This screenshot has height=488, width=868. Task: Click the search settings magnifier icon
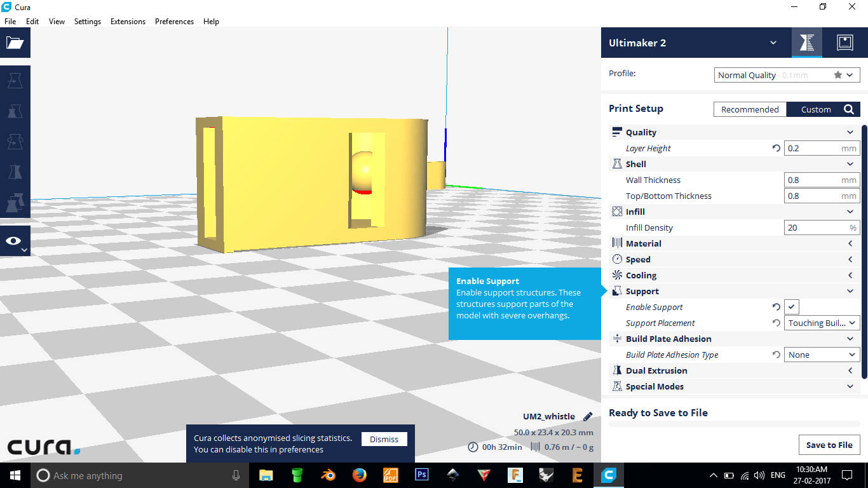pos(849,109)
